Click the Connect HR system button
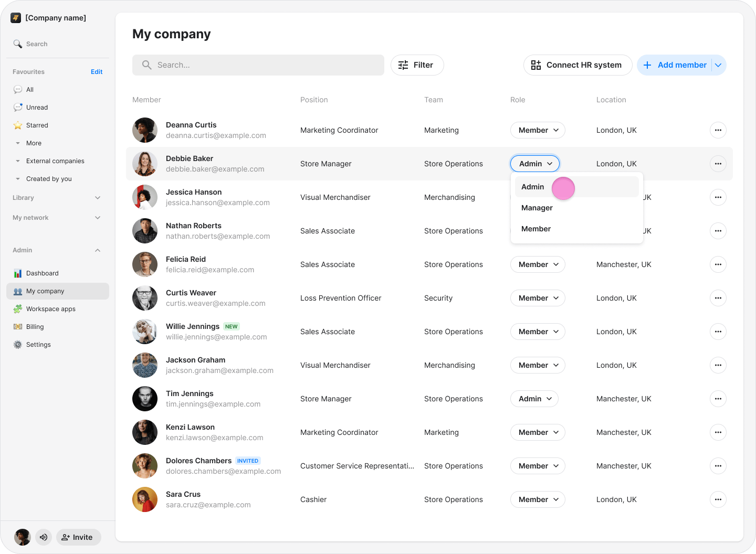This screenshot has width=756, height=554. [x=577, y=65]
